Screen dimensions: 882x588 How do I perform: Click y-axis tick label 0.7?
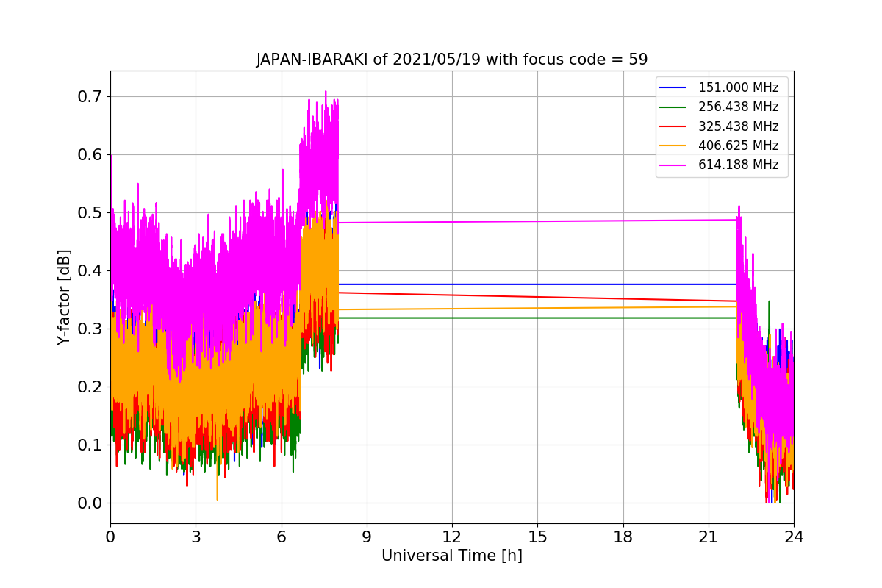[x=90, y=97]
